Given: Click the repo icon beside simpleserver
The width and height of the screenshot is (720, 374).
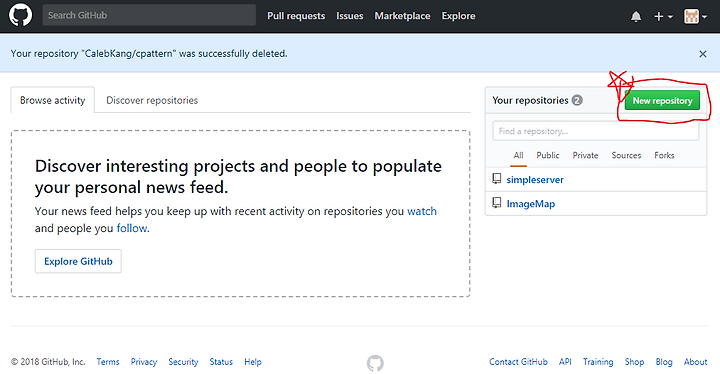Looking at the screenshot, I should tap(497, 179).
